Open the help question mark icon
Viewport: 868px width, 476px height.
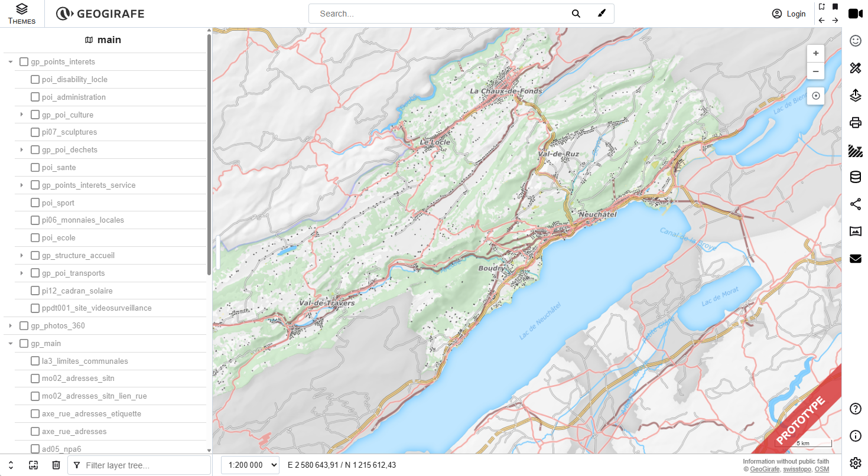click(x=855, y=409)
